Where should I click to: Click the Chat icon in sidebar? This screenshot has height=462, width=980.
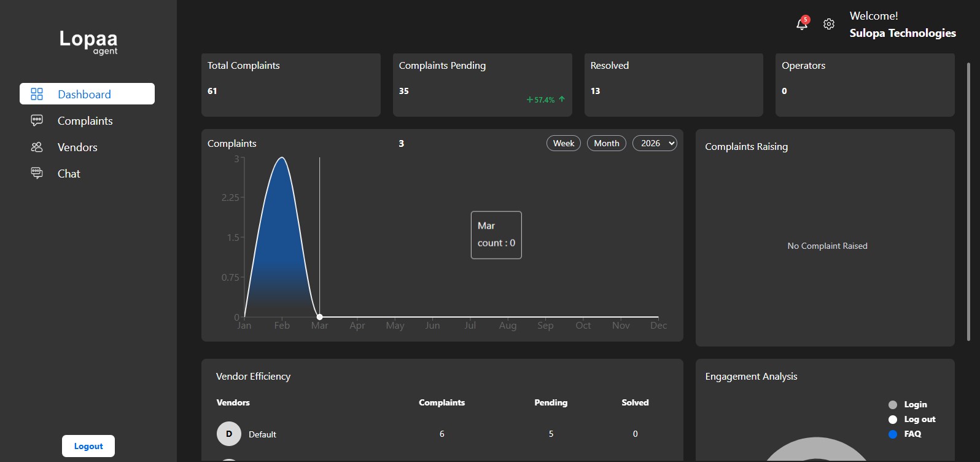point(37,173)
